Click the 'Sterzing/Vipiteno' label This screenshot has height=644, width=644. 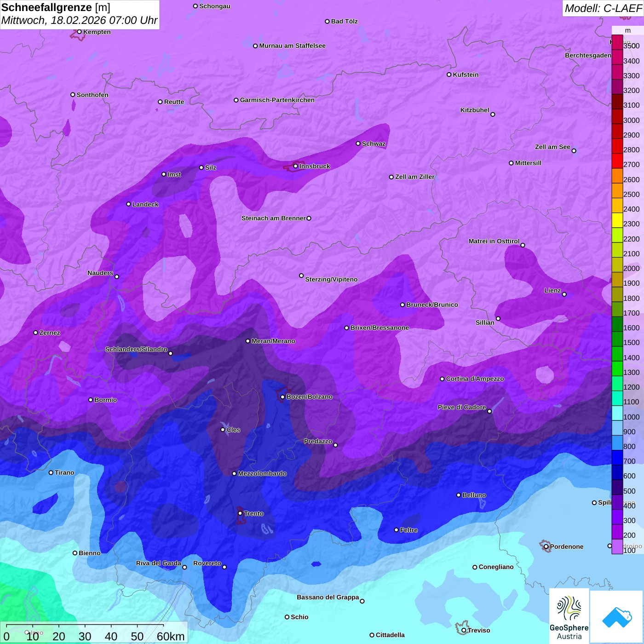(x=331, y=279)
